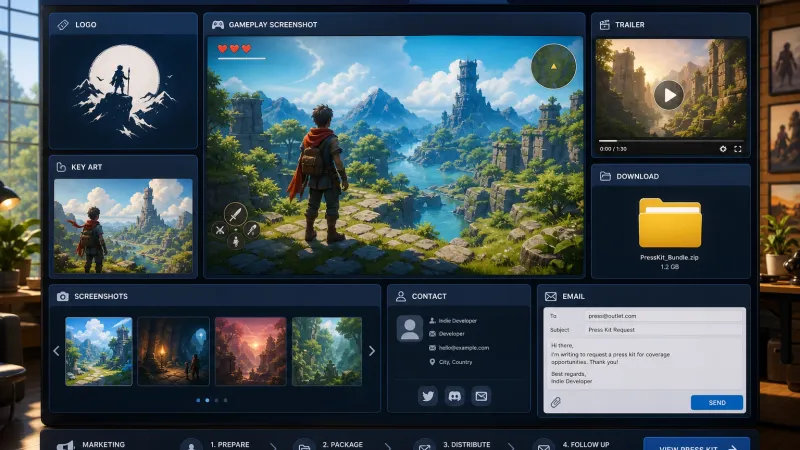Viewport: 800px width, 450px height.
Task: Open the dark cave torch screenshot thumbnail
Action: pyautogui.click(x=173, y=351)
